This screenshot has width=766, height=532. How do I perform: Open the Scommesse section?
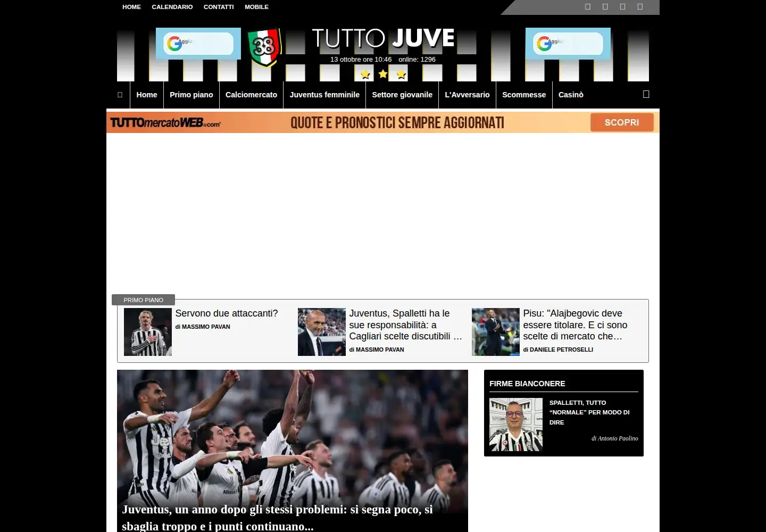524,95
